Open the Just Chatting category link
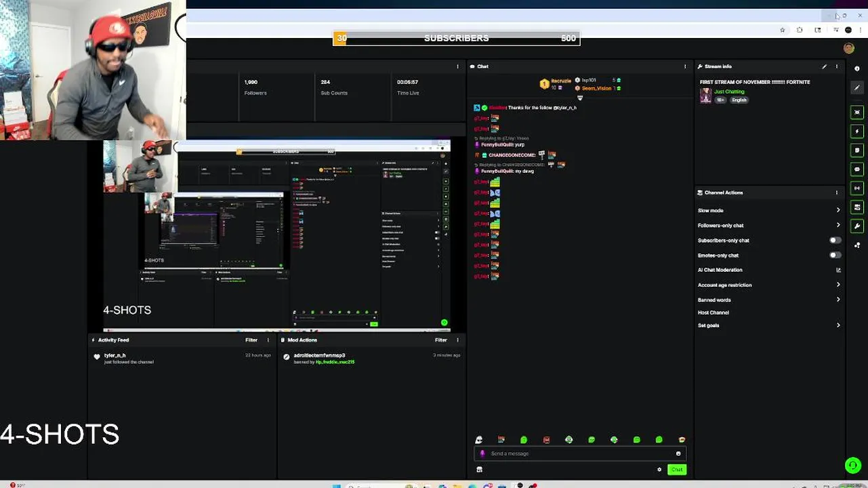This screenshot has height=488, width=868. 729,91
